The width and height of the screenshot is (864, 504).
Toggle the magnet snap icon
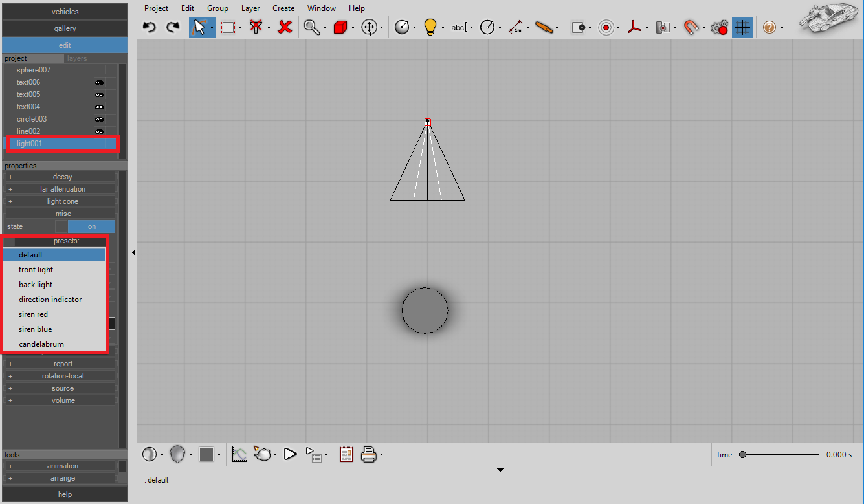692,27
